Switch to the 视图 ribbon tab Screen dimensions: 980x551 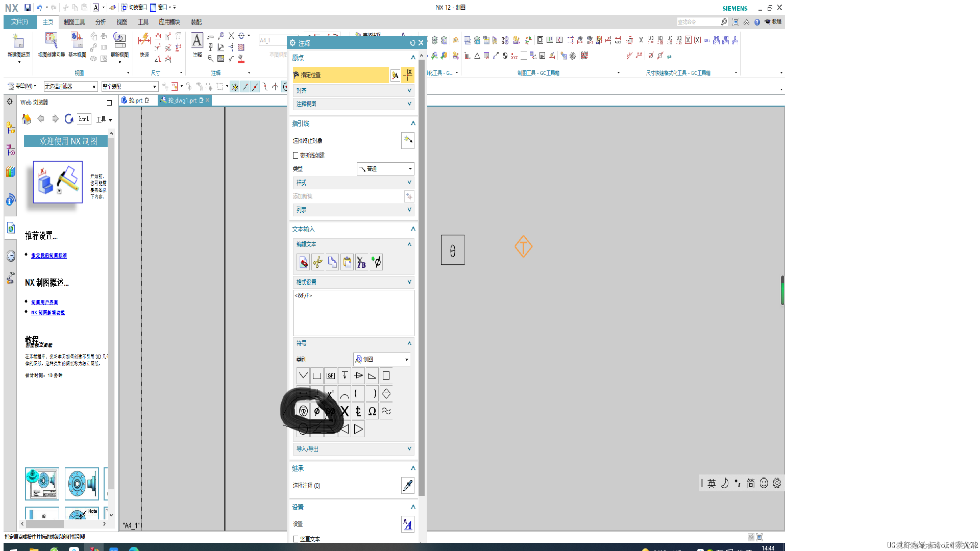[x=121, y=22]
